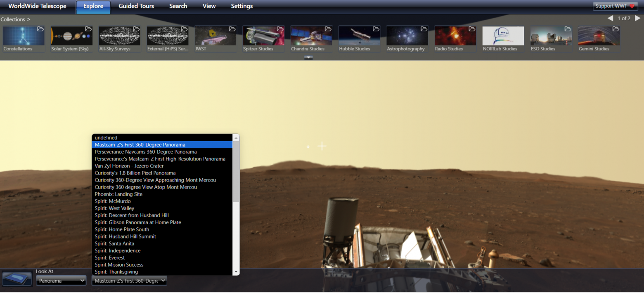
Task: Choose Phoenix: Landing Site option
Action: 162,194
